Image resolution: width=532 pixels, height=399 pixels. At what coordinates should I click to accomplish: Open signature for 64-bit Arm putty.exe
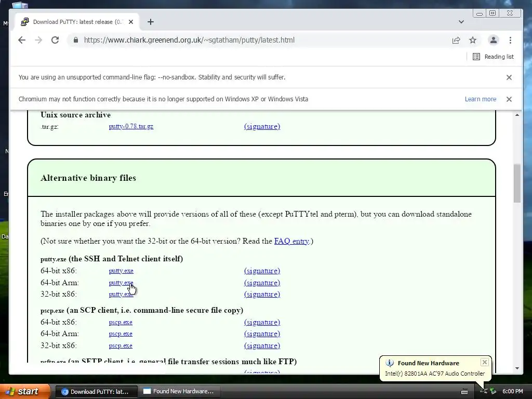(262, 283)
